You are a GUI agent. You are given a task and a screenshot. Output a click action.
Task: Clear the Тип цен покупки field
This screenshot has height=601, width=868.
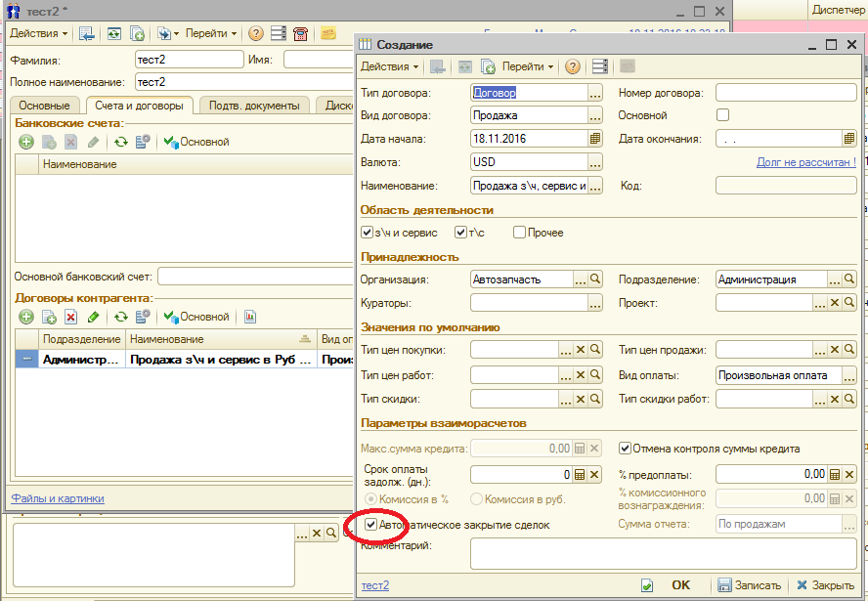(x=581, y=350)
